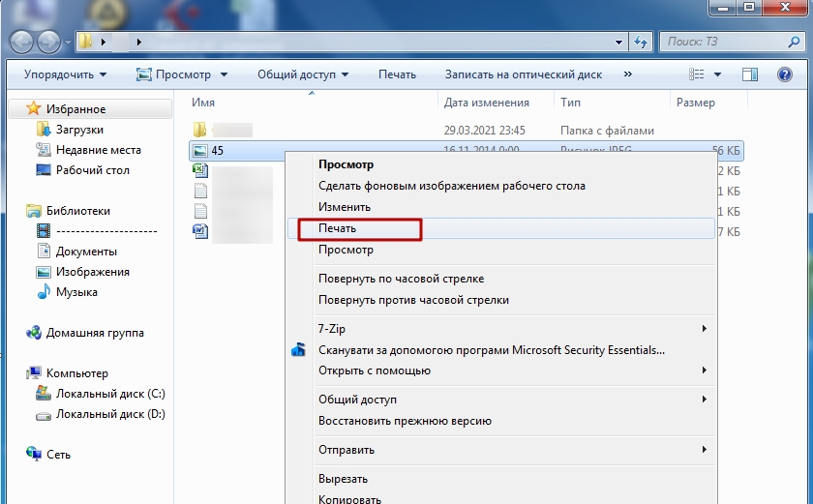Expand the Упорядочить dropdown menu
Image resolution: width=813 pixels, height=504 pixels.
coord(65,74)
